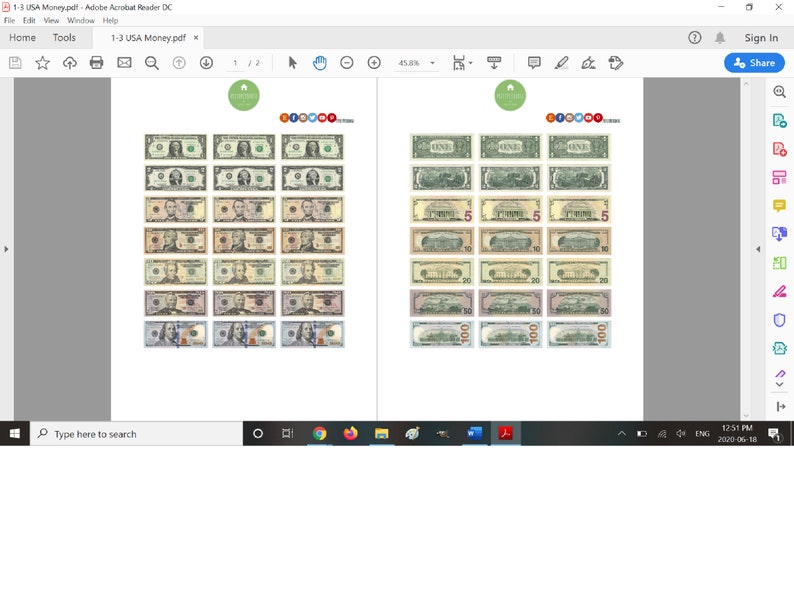794x613 pixels.
Task: Open the File menu
Action: [x=9, y=20]
